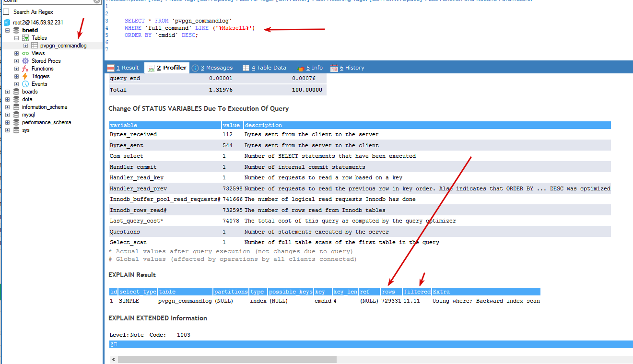Enable Search As Regex checkbox
The height and width of the screenshot is (364, 633).
[x=6, y=12]
